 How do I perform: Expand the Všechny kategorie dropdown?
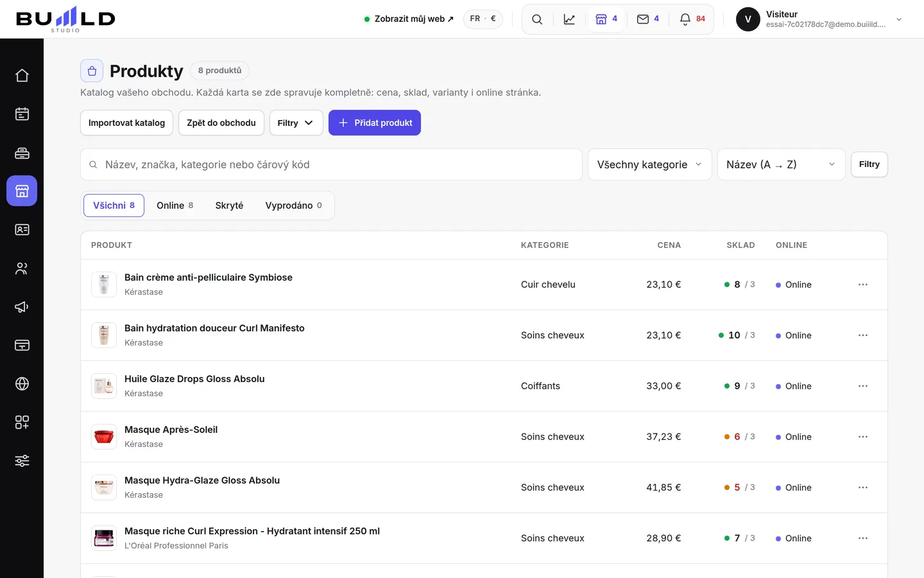pyautogui.click(x=650, y=164)
